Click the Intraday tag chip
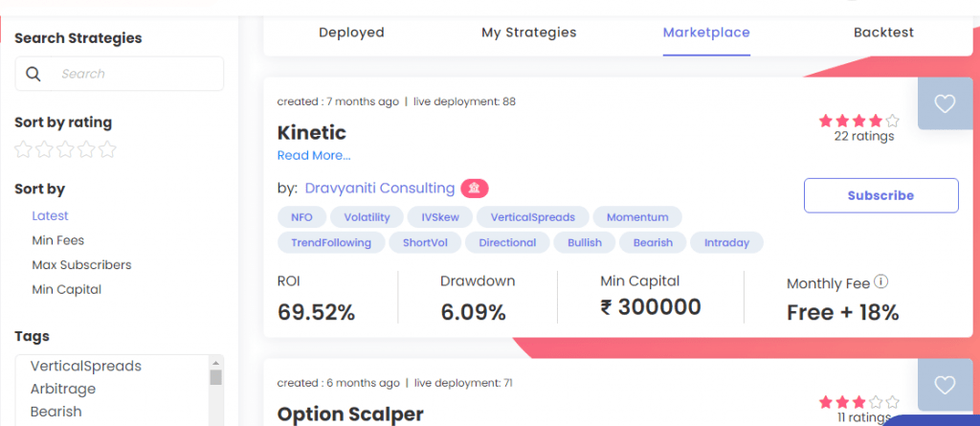This screenshot has width=980, height=426. click(x=727, y=243)
